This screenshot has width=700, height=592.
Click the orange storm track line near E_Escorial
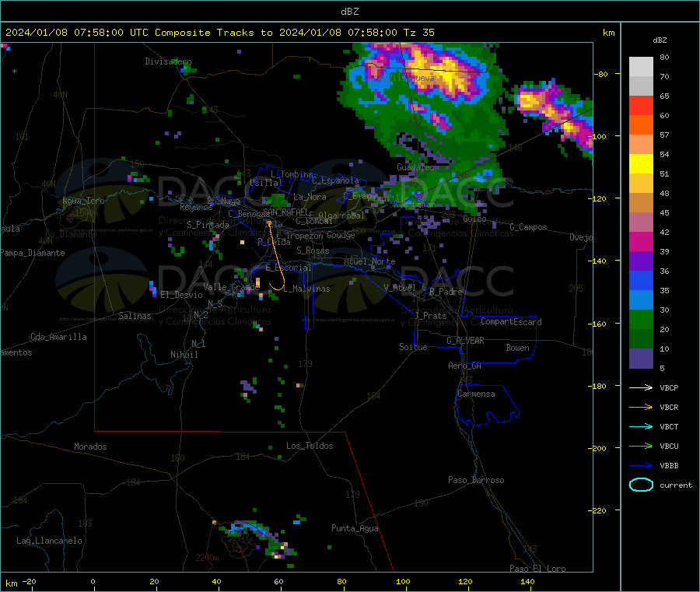tap(275, 254)
